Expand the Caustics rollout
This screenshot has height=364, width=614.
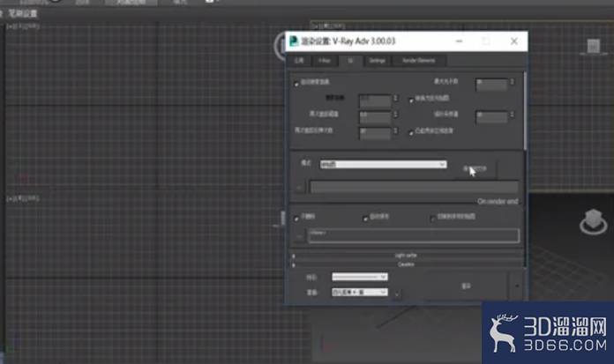(406, 264)
